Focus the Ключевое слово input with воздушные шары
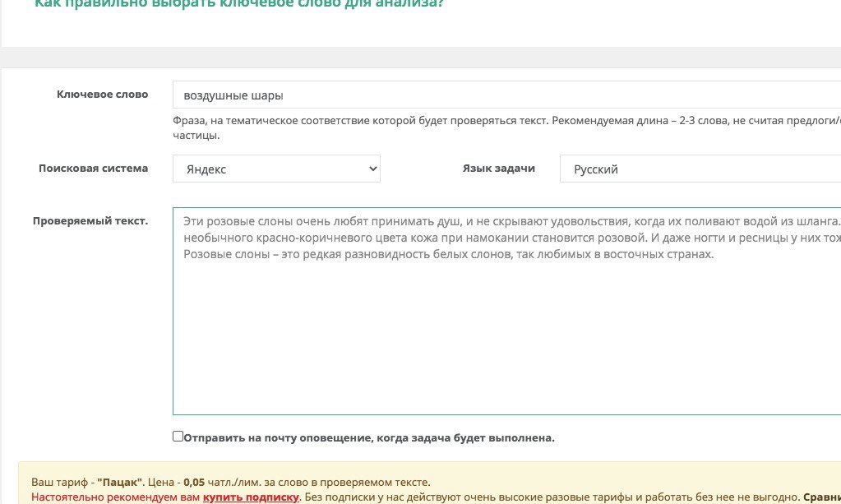Screen dimensions: 841x504 pos(507,95)
